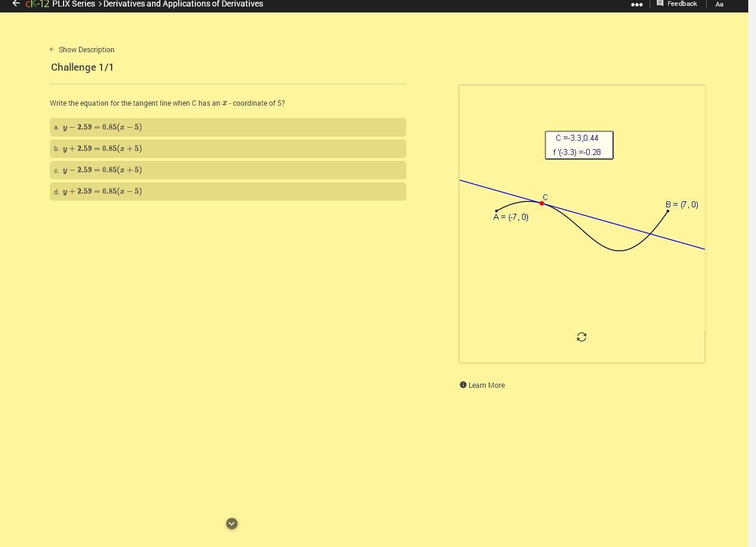Click the back arrow in the header

(x=16, y=4)
